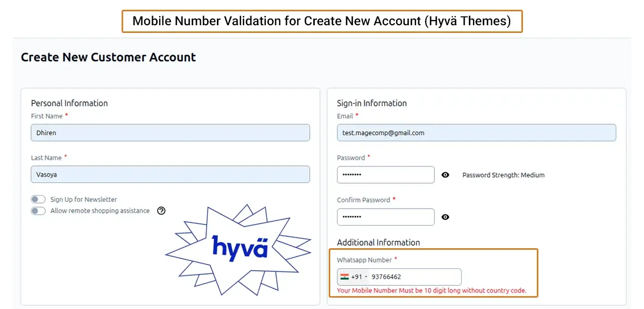
Task: Click the Password Strength: Medium indicator
Action: click(503, 175)
